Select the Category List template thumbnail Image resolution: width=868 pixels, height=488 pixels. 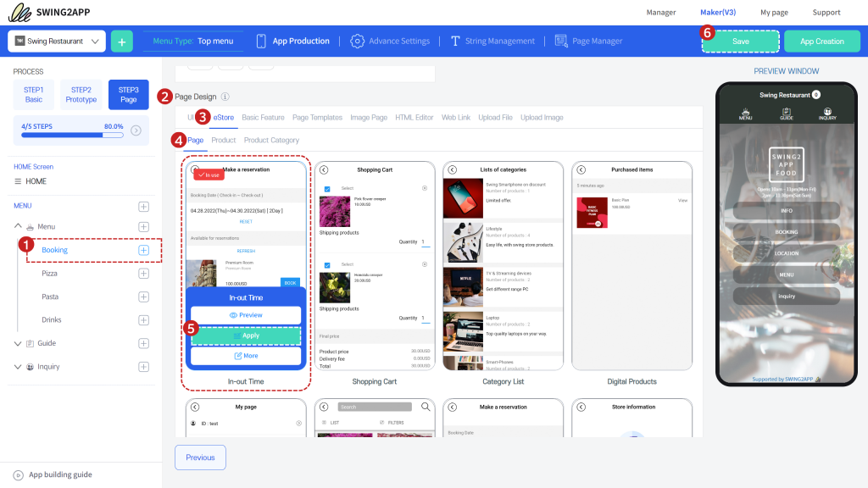tap(504, 266)
